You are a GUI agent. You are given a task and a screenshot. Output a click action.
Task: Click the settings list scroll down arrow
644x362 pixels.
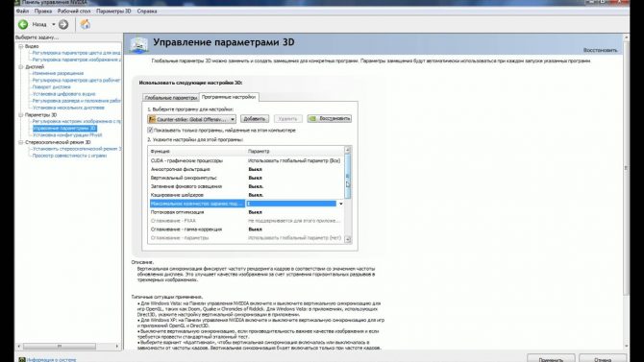[348, 239]
